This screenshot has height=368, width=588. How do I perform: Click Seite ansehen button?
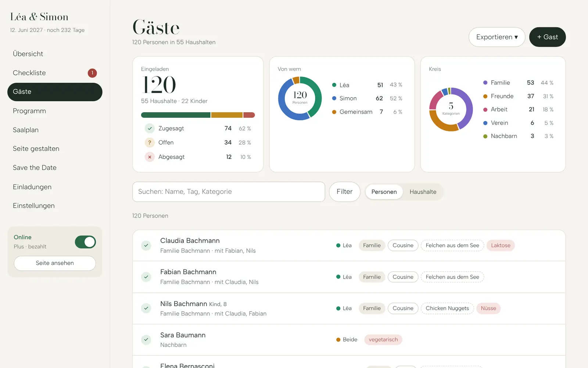coord(55,263)
